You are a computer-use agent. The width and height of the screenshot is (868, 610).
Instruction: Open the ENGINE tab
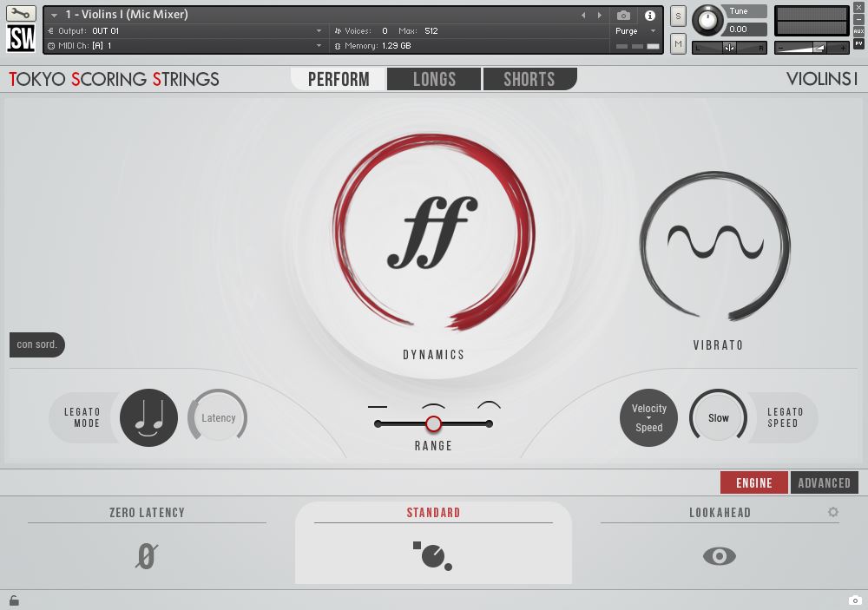pos(754,482)
